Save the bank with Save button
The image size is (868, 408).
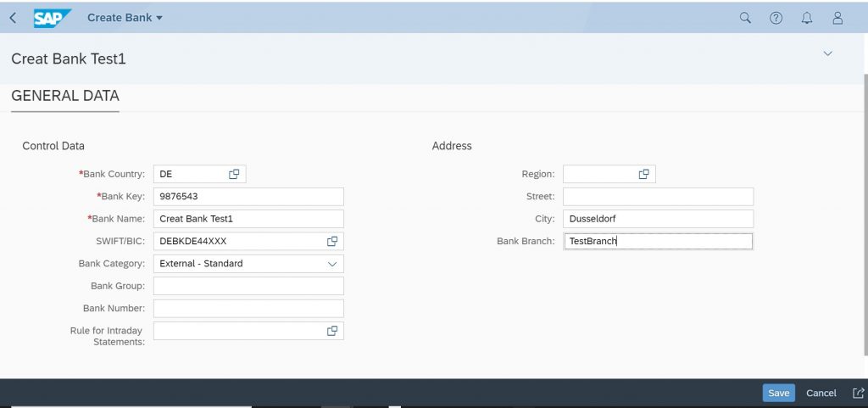778,393
